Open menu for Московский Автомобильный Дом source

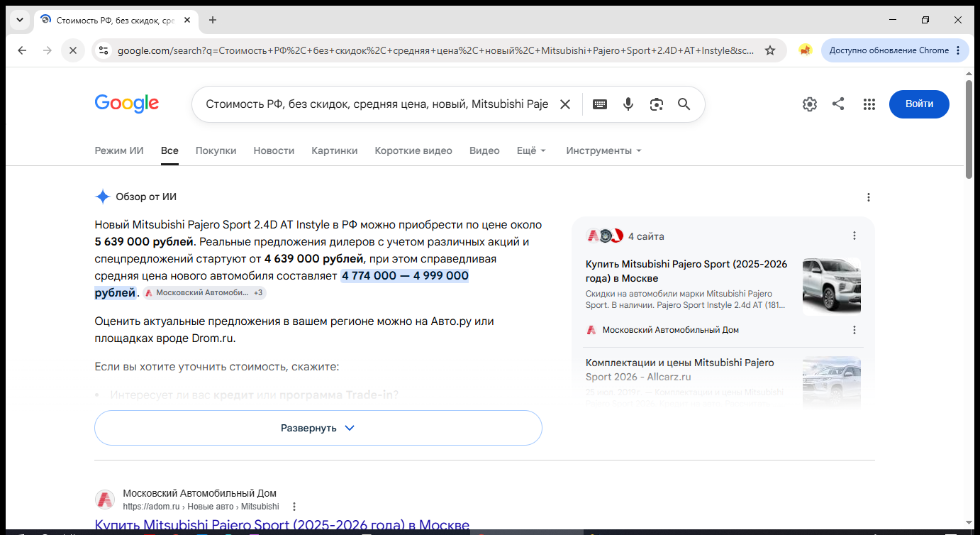coord(854,330)
